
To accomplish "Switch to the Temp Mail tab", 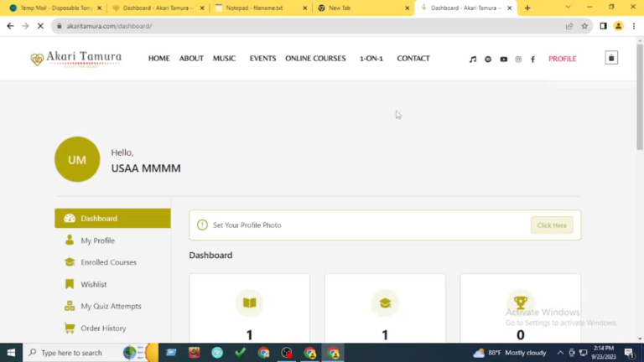I will point(55,8).
